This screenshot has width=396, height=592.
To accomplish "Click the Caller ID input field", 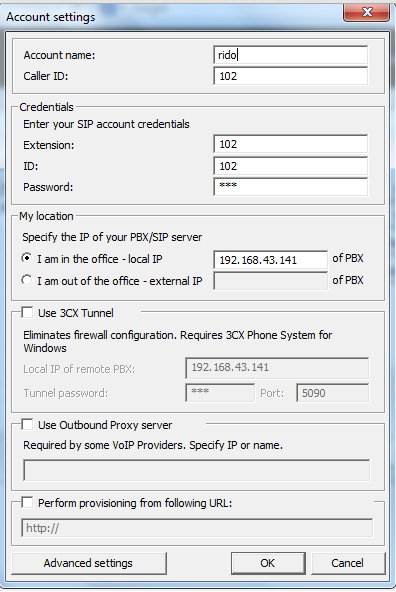I will [290, 76].
